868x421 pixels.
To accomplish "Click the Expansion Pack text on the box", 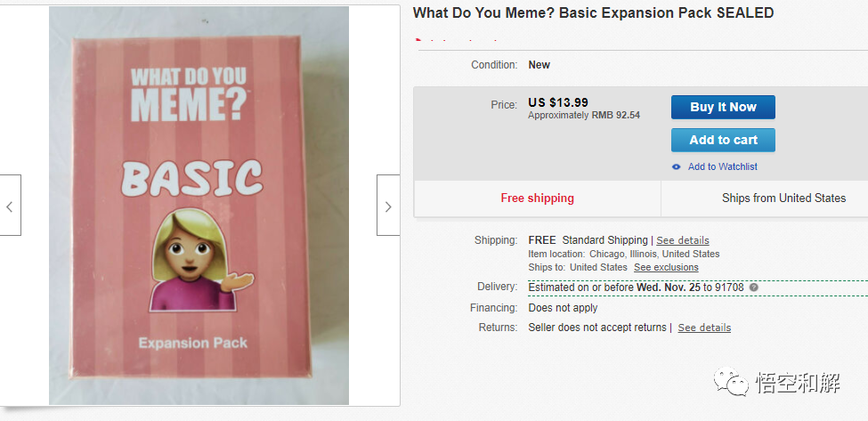I will [193, 343].
